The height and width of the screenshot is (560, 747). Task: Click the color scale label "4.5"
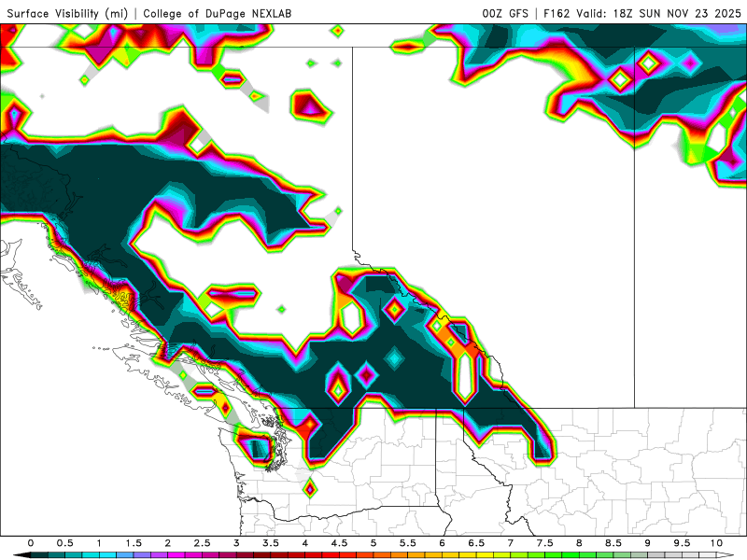(x=339, y=543)
